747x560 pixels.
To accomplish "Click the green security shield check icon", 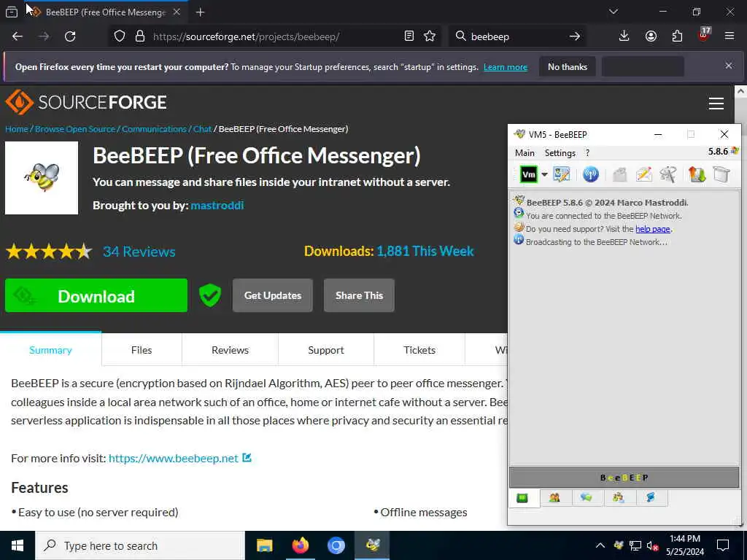I will [209, 295].
